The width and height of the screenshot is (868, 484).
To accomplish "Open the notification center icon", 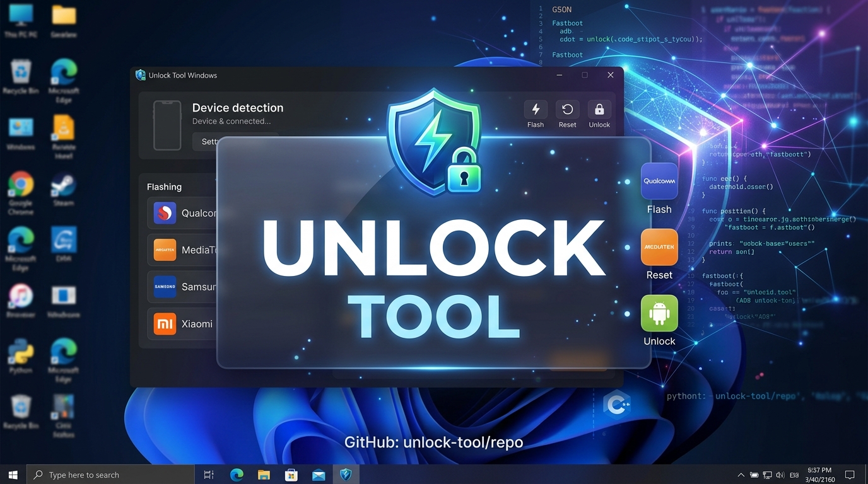I will [x=850, y=475].
